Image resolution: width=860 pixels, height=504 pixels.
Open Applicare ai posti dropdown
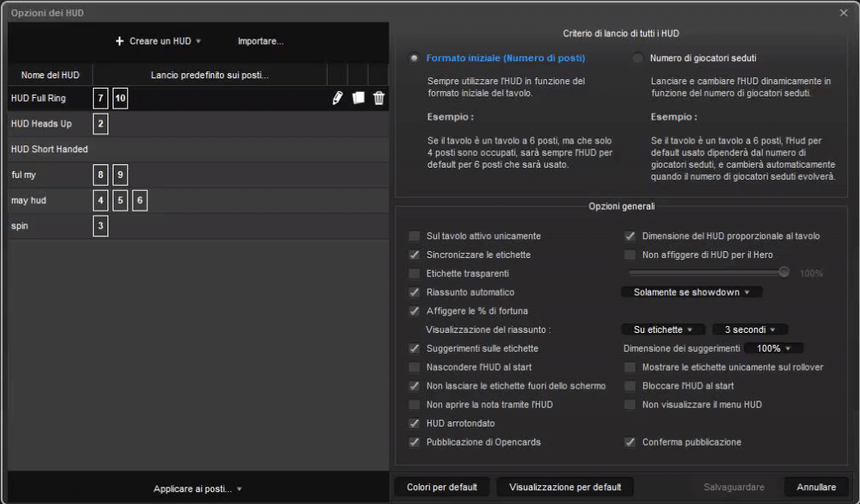[198, 489]
